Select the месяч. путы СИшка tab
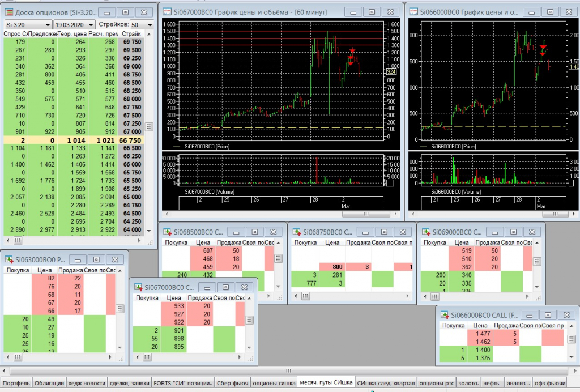 [x=326, y=382]
